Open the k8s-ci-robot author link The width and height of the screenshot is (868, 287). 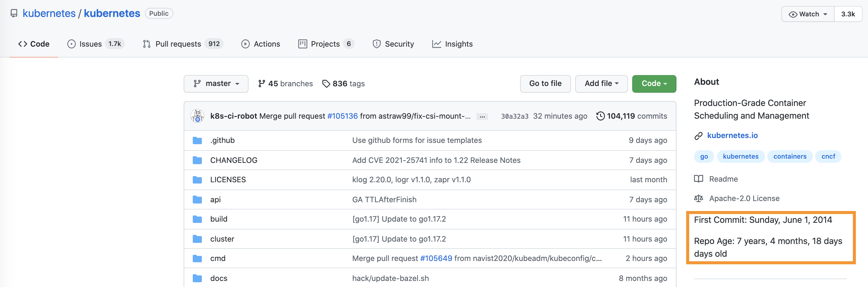233,116
